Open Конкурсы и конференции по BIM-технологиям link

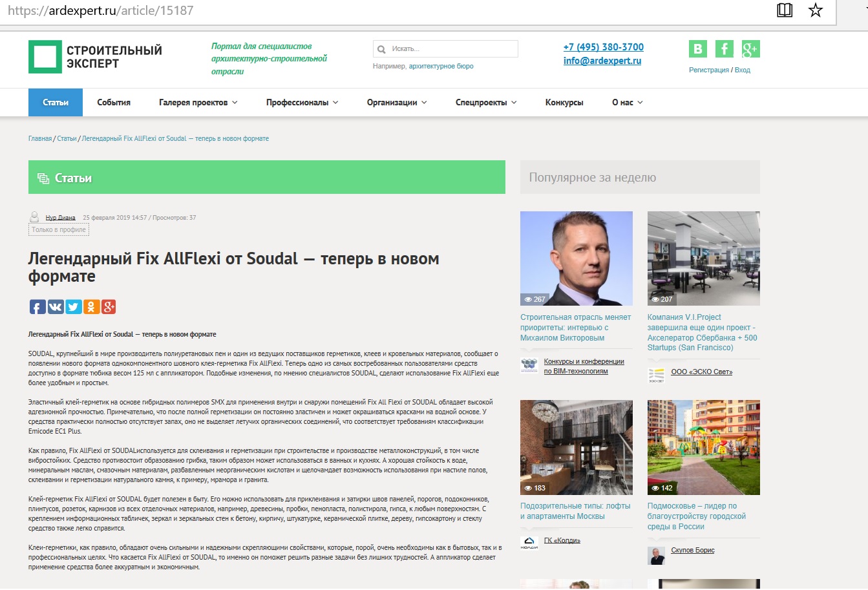[584, 366]
